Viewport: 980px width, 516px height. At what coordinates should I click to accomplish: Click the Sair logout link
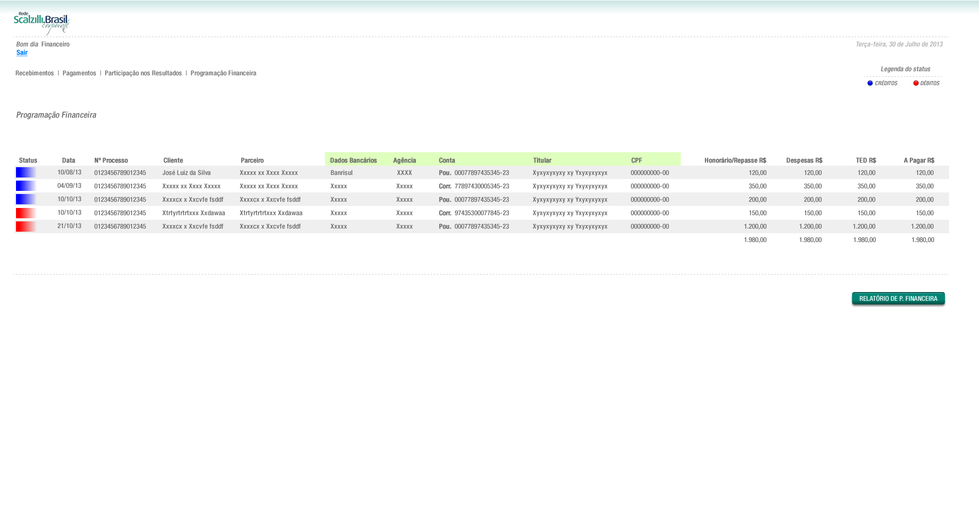click(22, 53)
